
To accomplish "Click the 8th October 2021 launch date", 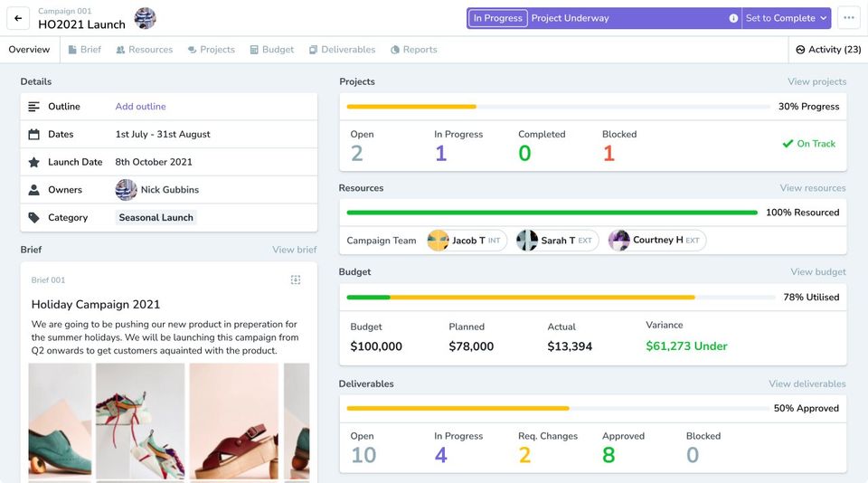I will [x=154, y=162].
